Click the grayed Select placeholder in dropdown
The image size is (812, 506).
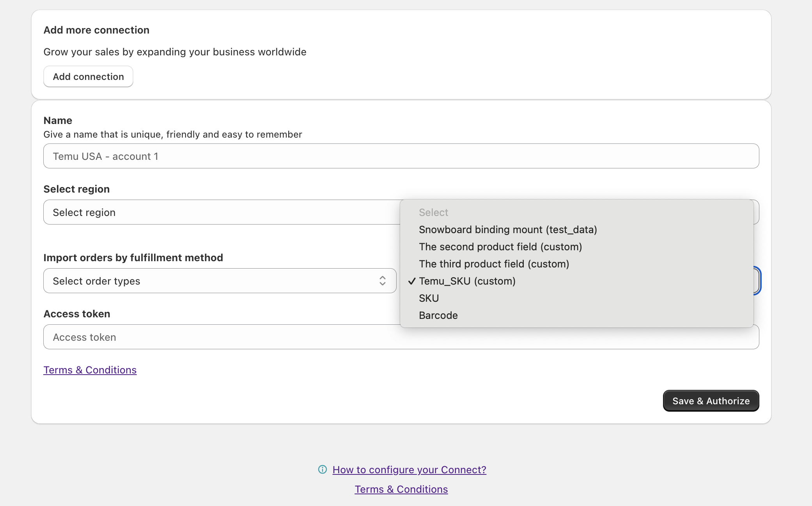pyautogui.click(x=434, y=212)
